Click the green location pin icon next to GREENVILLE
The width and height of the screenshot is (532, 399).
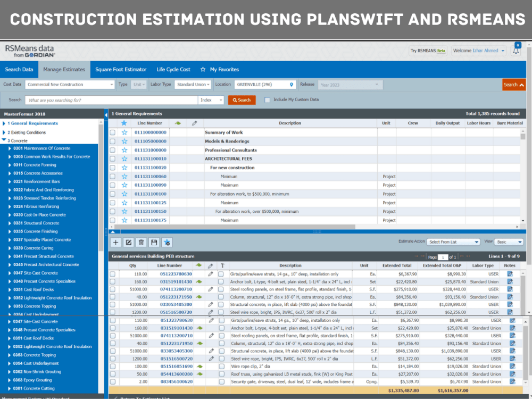click(291, 84)
